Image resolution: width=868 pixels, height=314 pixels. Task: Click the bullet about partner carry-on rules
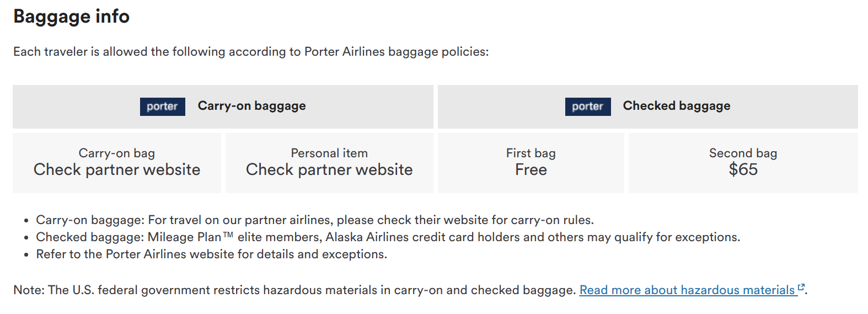coord(314,220)
